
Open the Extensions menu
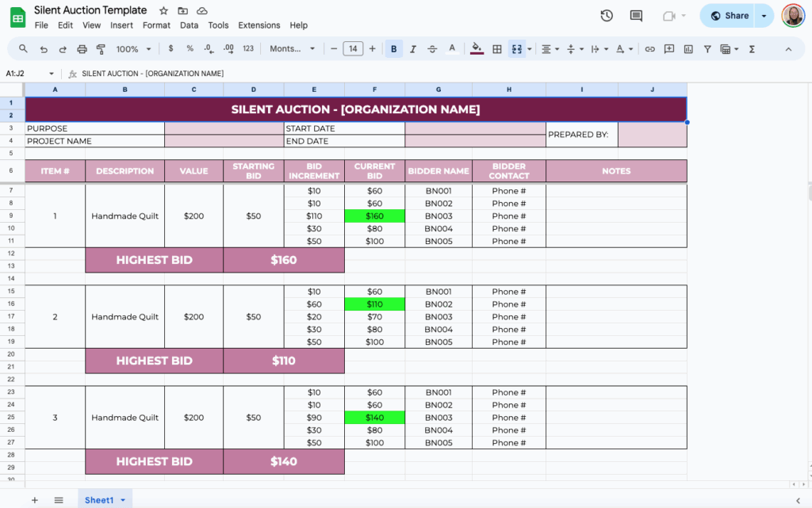pyautogui.click(x=259, y=25)
